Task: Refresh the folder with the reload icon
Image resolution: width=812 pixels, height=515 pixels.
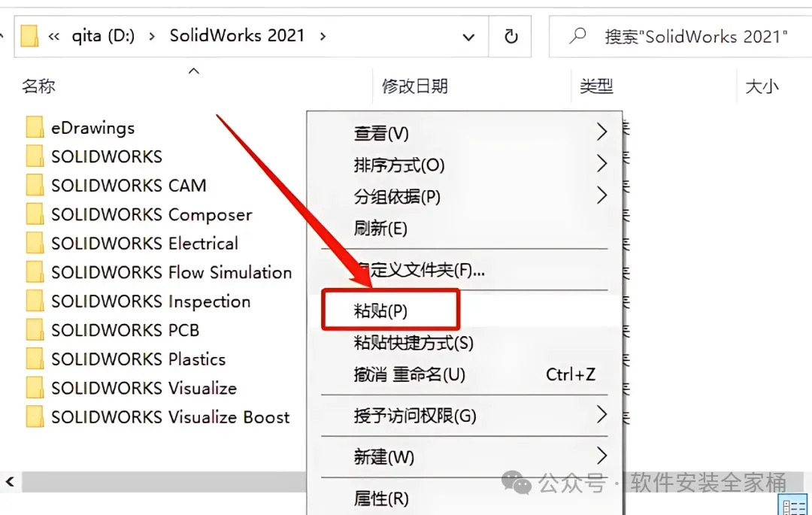Action: tap(511, 36)
